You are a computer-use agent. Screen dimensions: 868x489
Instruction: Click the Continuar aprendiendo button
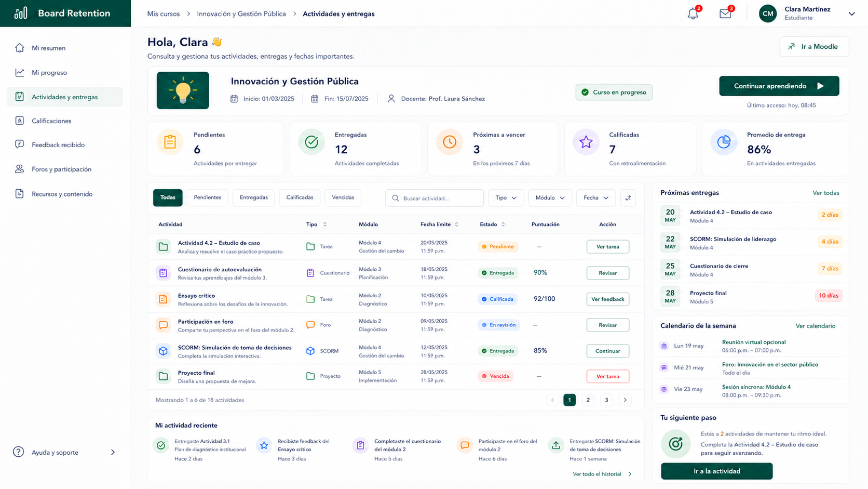(x=779, y=86)
